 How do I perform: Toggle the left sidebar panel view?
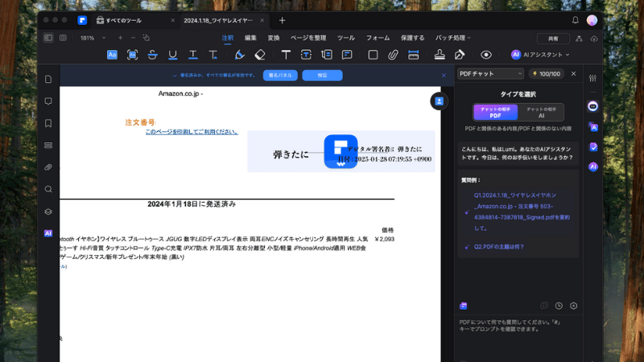pos(48,38)
